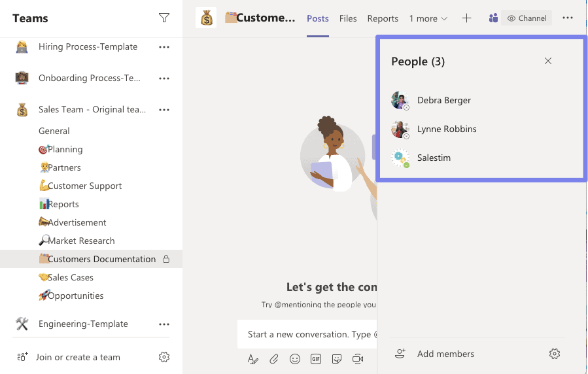
Task: Click Lynne Robbins in People list
Action: coord(447,129)
